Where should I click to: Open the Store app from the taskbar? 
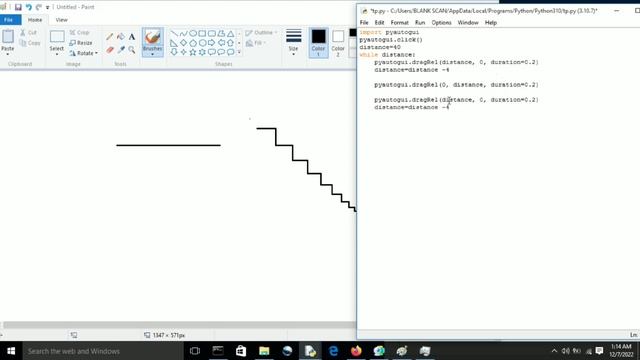click(241, 351)
